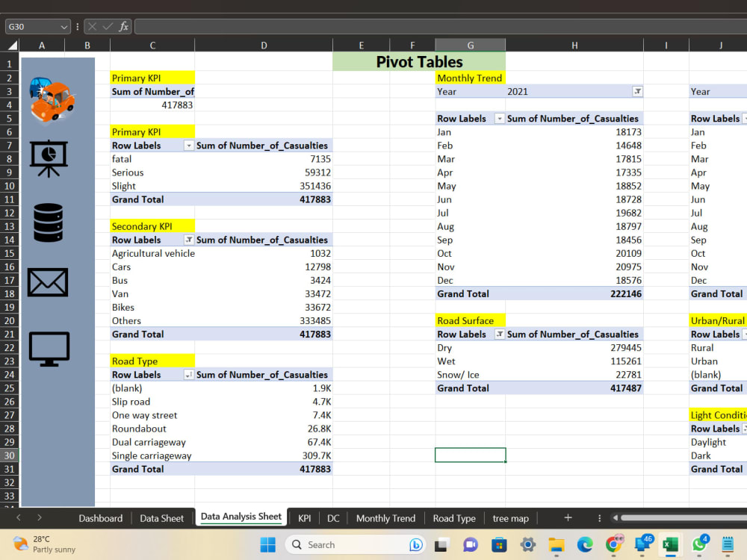Screen dimensions: 747x560
Task: Open WhatsApp from the taskbar
Action: coord(698,544)
